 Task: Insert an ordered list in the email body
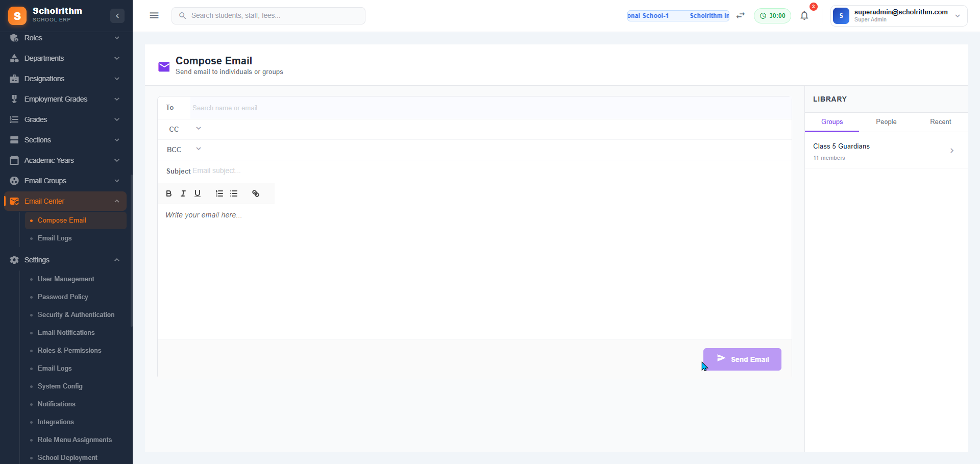click(219, 193)
